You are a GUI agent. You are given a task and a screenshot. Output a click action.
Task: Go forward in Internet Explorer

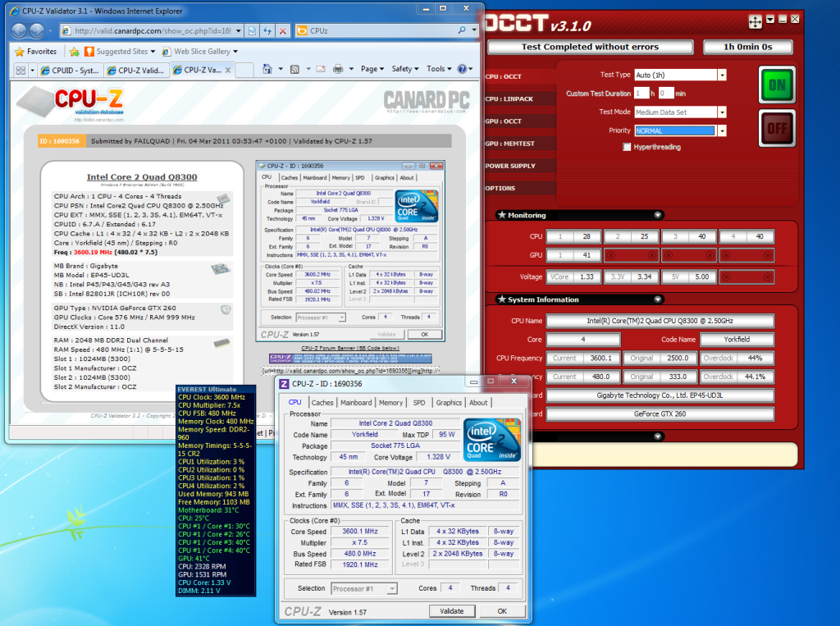click(37, 30)
